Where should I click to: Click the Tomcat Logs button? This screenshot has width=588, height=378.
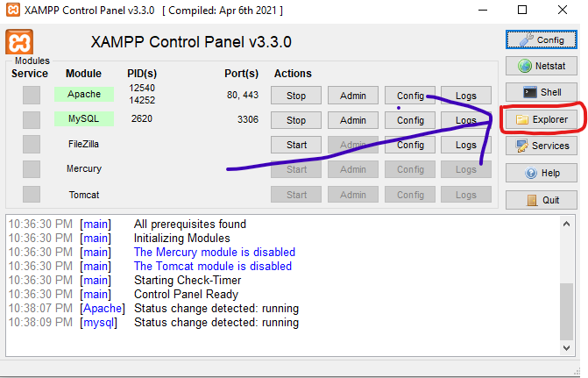pyautogui.click(x=466, y=195)
